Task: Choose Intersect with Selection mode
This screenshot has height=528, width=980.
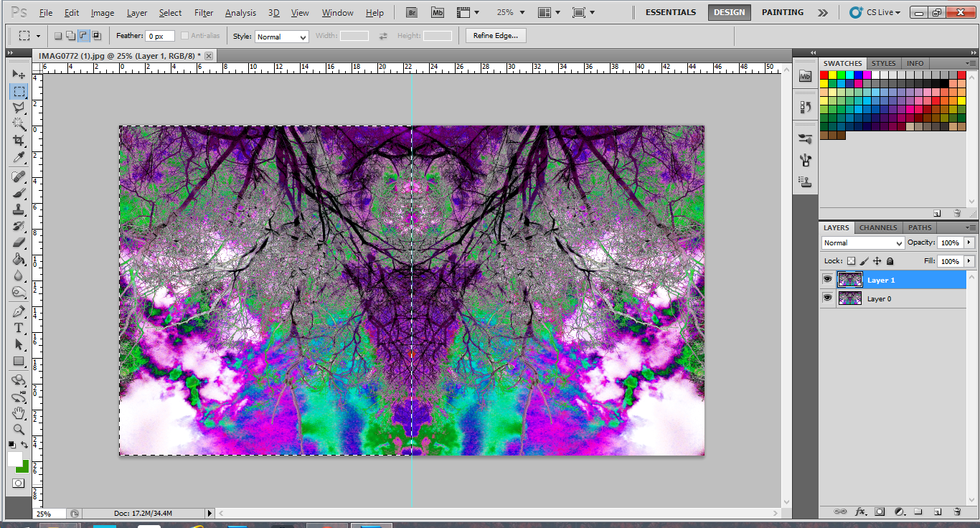Action: 97,36
